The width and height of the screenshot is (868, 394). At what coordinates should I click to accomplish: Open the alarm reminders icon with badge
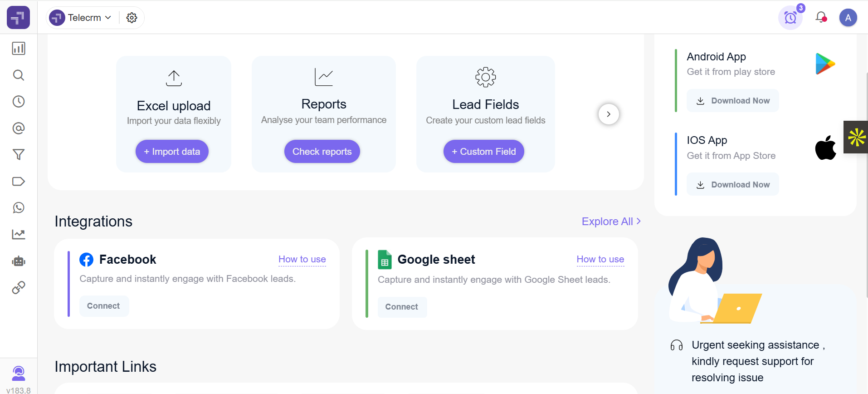[790, 18]
